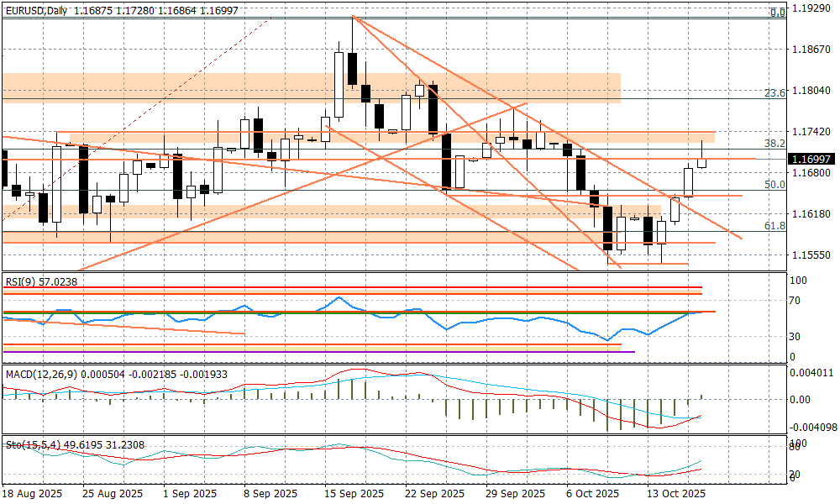Click the RSI 70 level axis label

(795, 300)
